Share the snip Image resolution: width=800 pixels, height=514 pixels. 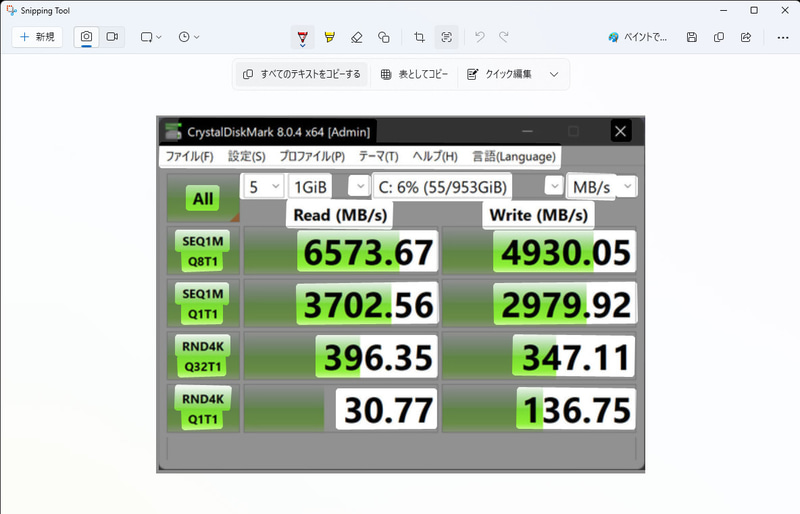pyautogui.click(x=746, y=37)
